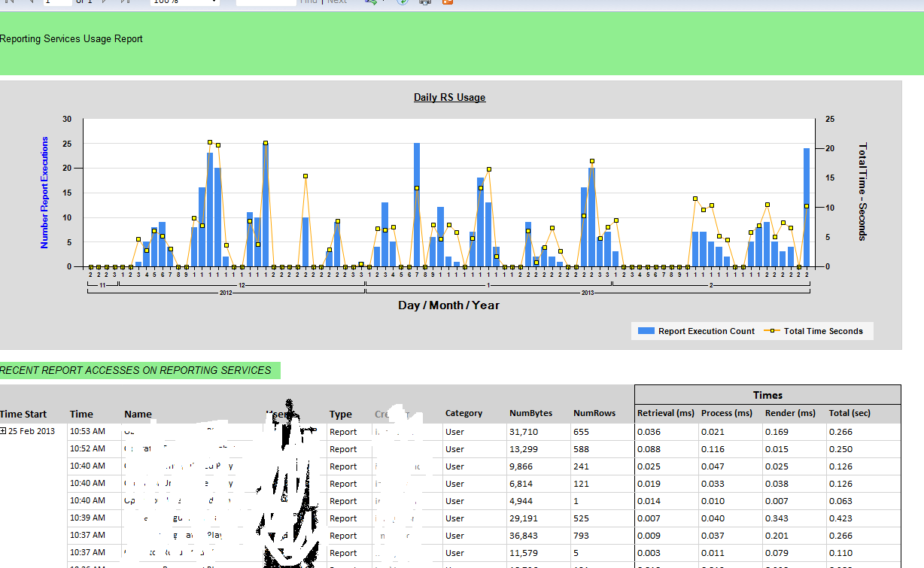Select the NumRows value 241
Viewport: 924px width, 568px height.
(x=581, y=466)
